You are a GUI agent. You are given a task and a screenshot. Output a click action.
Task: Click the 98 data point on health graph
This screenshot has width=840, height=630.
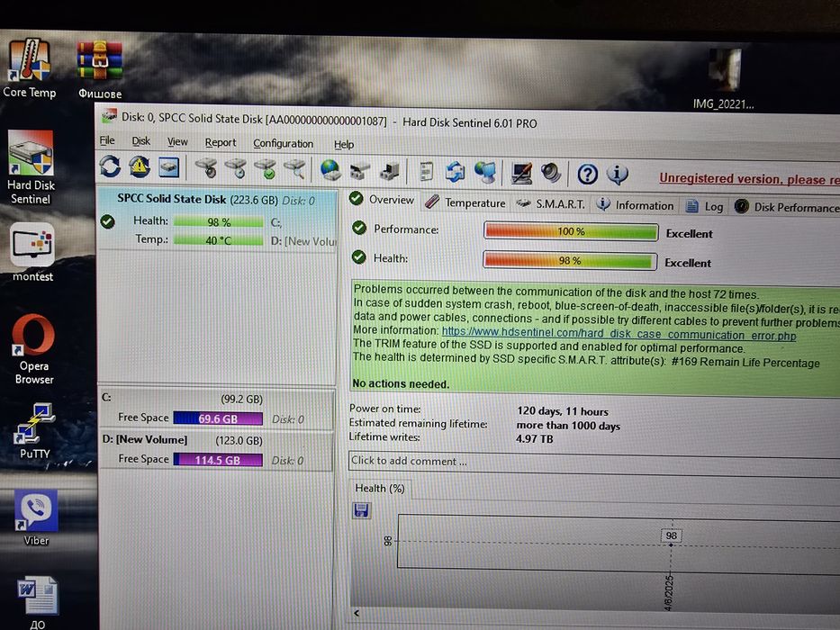click(671, 535)
